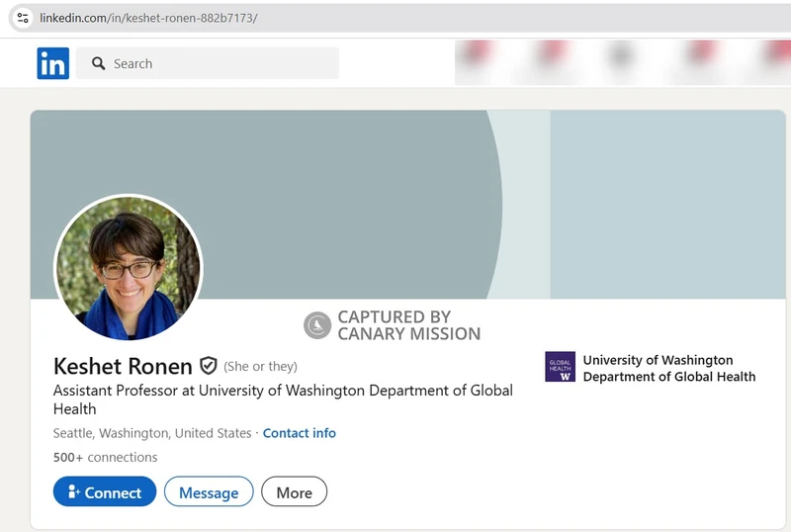The height and width of the screenshot is (532, 791).
Task: Open the Contact info link
Action: pos(300,433)
